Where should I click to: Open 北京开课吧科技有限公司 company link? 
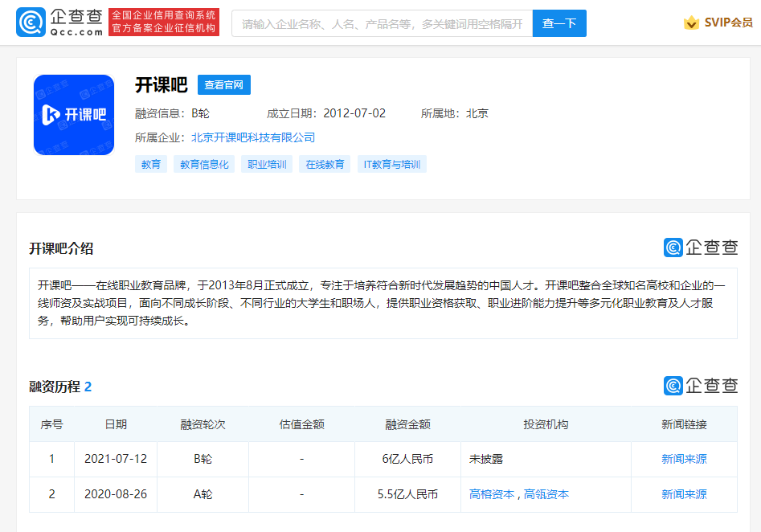tap(253, 138)
